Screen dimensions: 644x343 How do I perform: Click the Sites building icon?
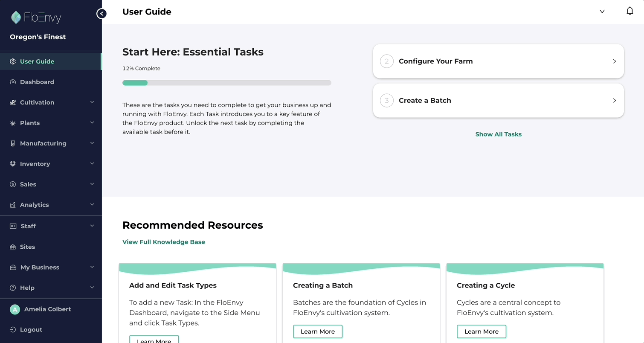[12, 247]
